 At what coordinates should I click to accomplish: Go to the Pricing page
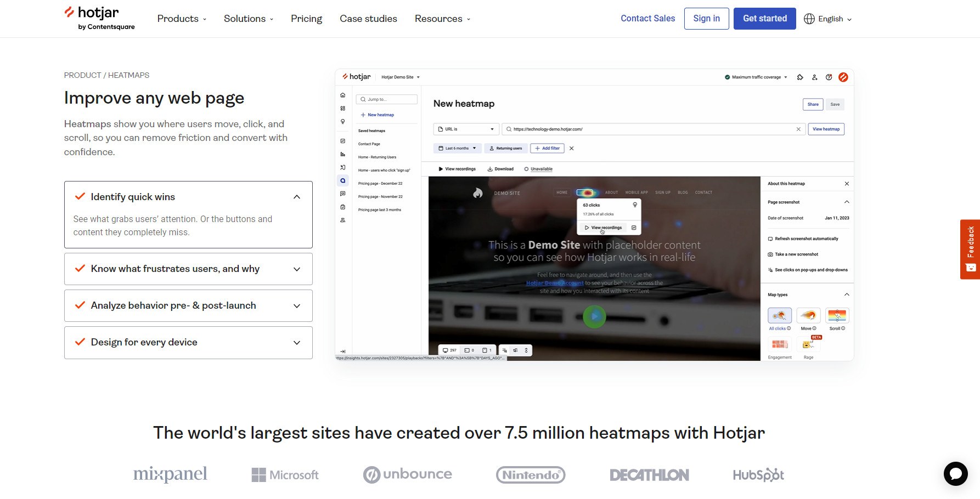(306, 19)
